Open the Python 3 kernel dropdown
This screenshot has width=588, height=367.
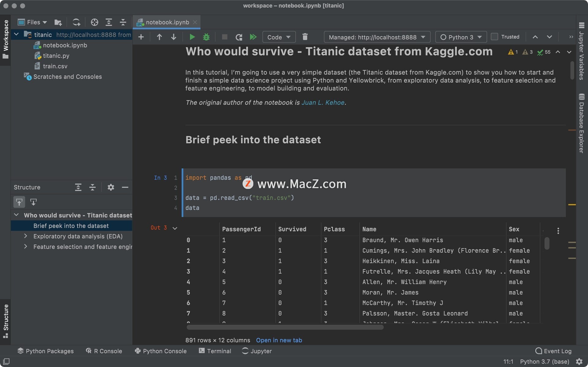point(461,37)
